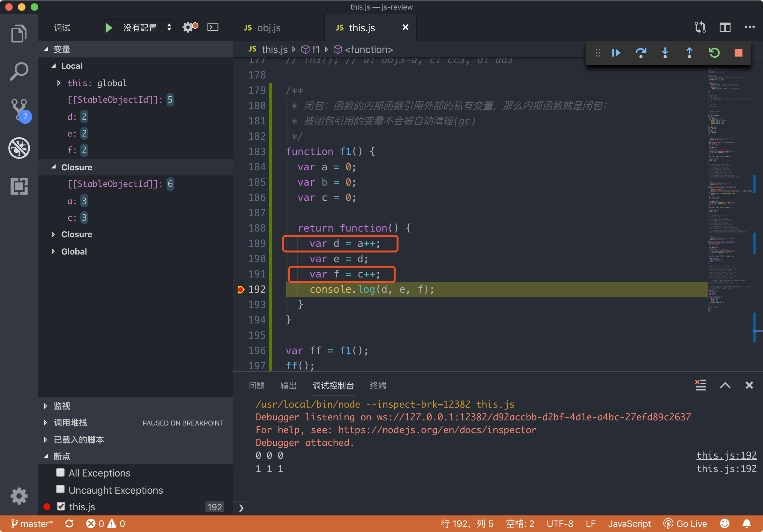Viewport: 763px width, 532px height.
Task: Open the launch.json gear configuration icon
Action: [189, 27]
